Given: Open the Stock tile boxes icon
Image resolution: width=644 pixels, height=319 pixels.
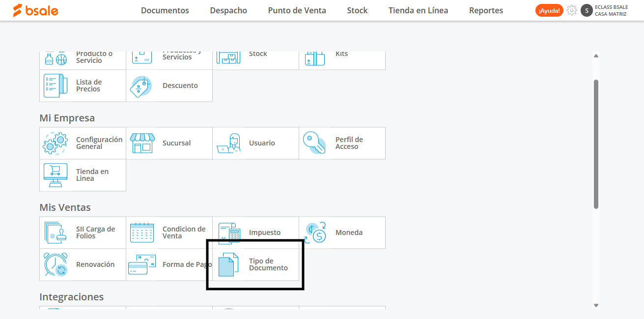Looking at the screenshot, I should (229, 58).
